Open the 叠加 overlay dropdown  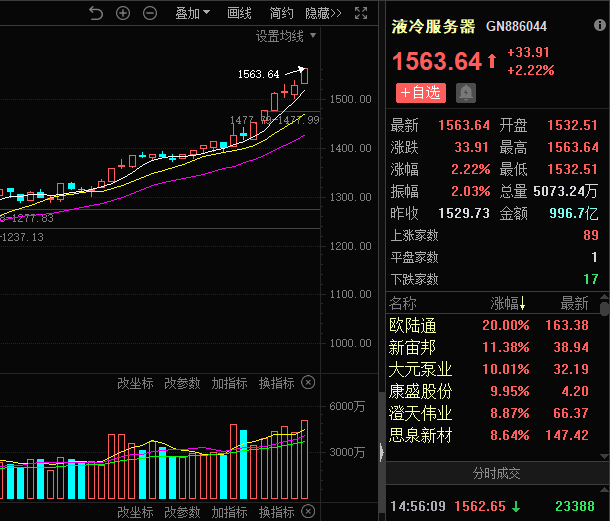192,13
